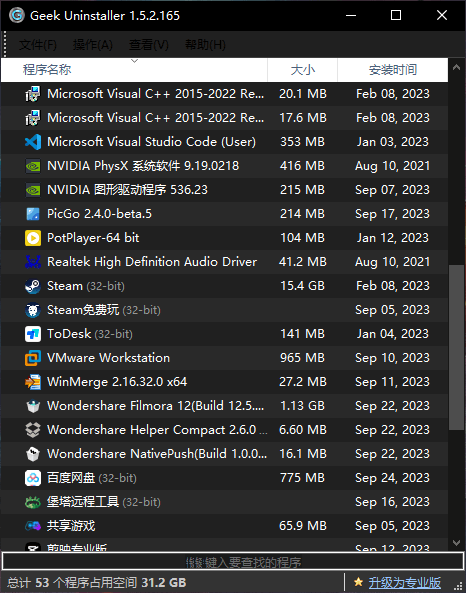Click the 1.13 GB Filmora size cell
The image size is (466, 593).
click(x=302, y=406)
